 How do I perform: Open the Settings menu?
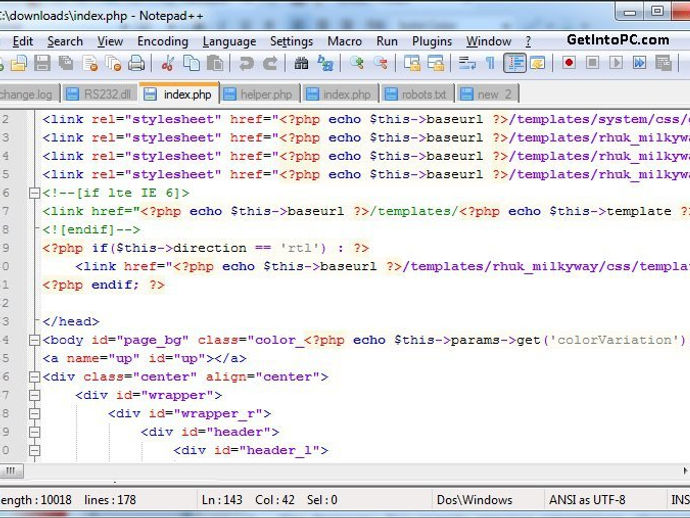tap(291, 42)
